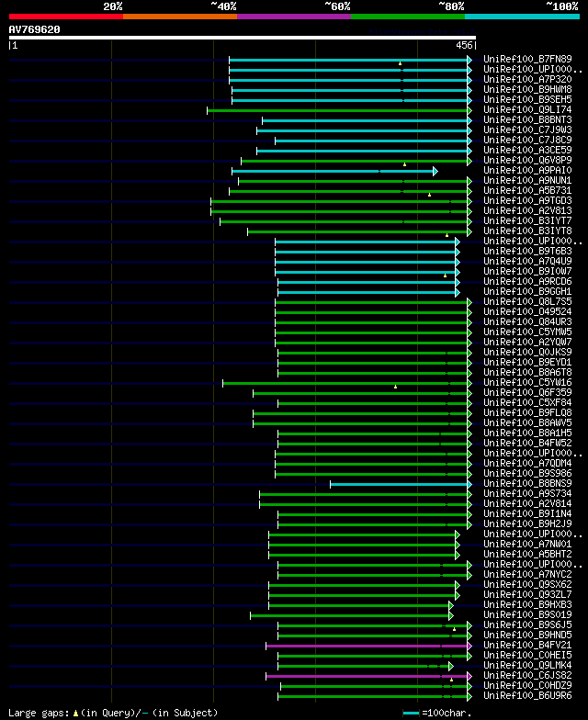
Task: Select the UniRef100_C7J9W3 label
Action: (x=527, y=130)
